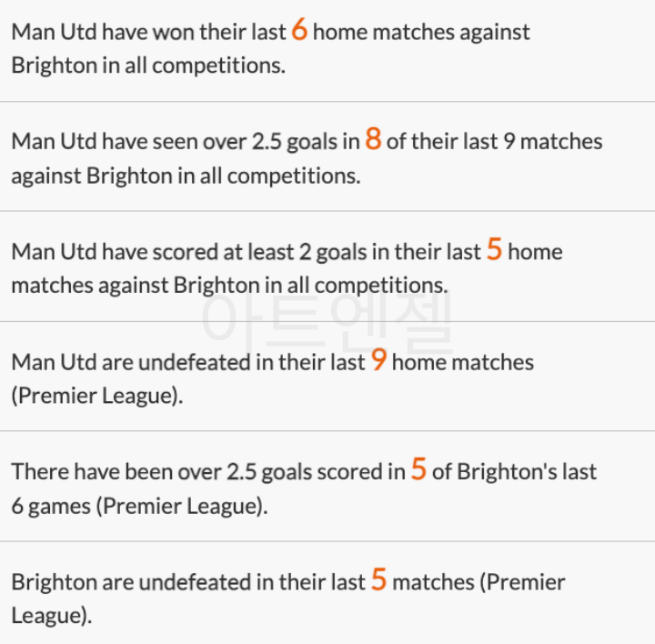
Task: Click '(Premier League).' under Man Utd's undefeated stat
Action: click(x=96, y=397)
